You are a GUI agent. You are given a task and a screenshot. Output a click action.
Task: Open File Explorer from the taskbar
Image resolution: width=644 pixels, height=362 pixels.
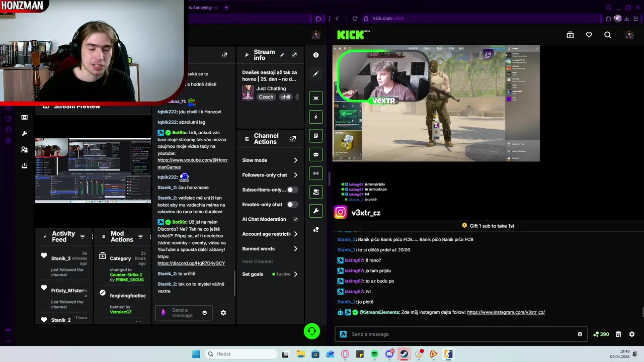(300, 354)
